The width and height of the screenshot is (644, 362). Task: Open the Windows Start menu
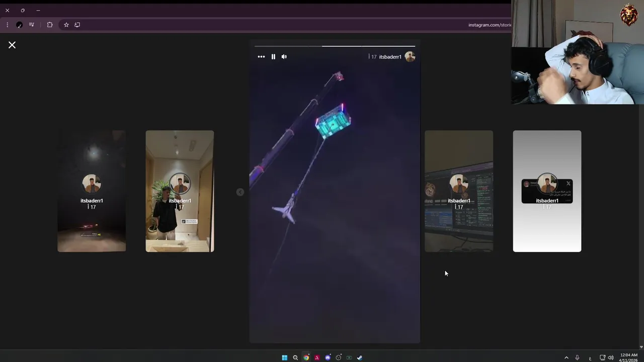click(x=284, y=357)
